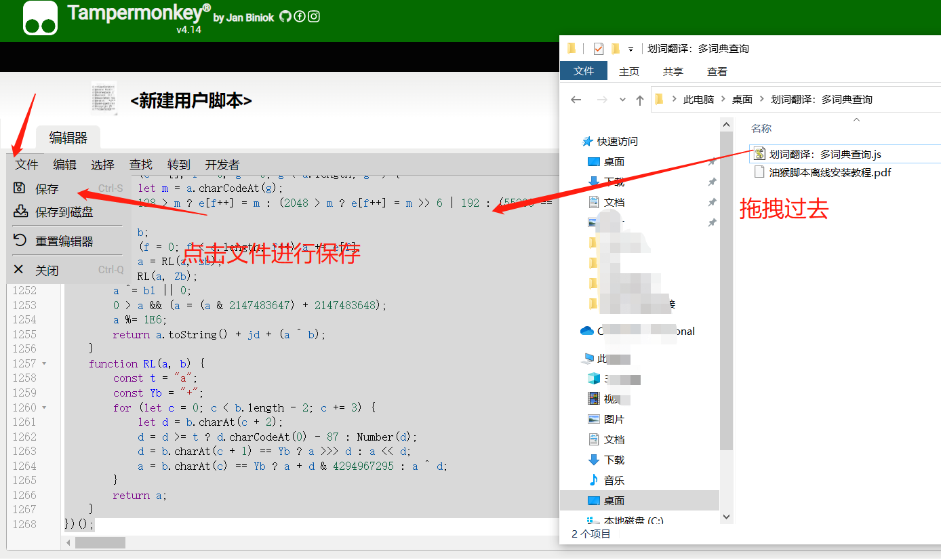Open pinned 桌面 under 快速访问

point(614,161)
